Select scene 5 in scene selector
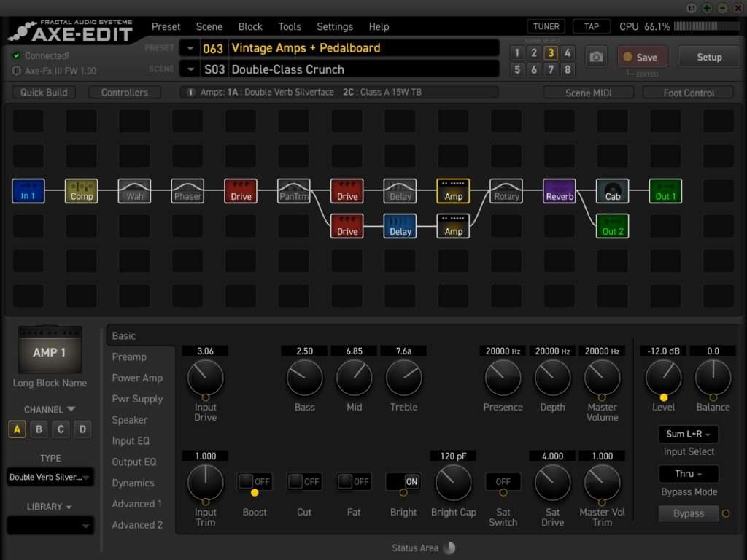 click(517, 69)
